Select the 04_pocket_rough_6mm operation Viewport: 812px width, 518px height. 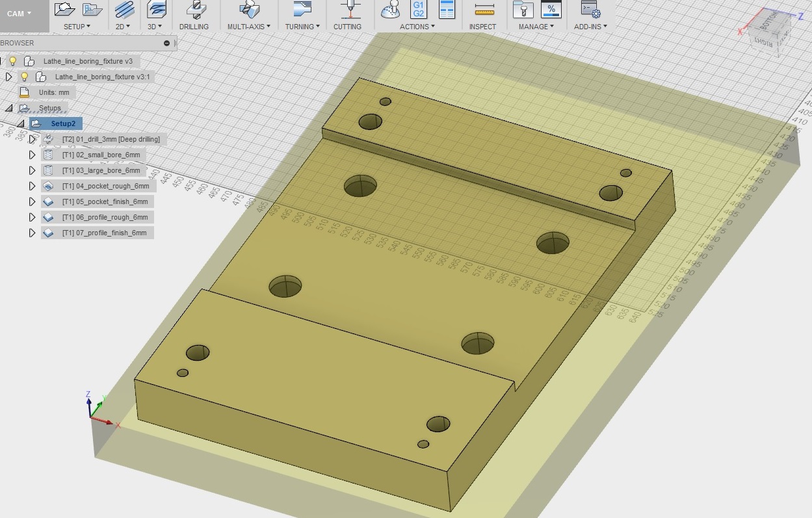[105, 186]
